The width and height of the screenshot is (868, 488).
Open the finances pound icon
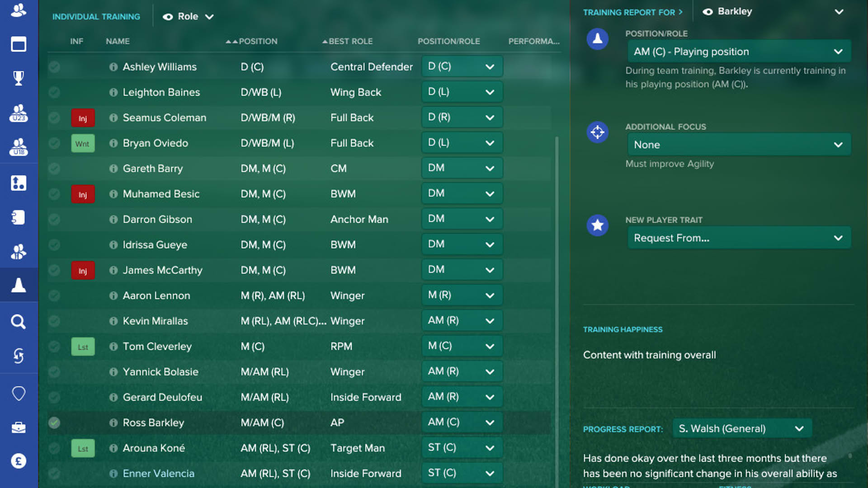(x=19, y=461)
